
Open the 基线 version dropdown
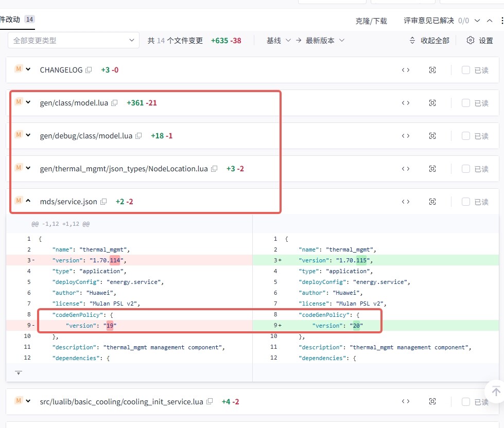279,40
